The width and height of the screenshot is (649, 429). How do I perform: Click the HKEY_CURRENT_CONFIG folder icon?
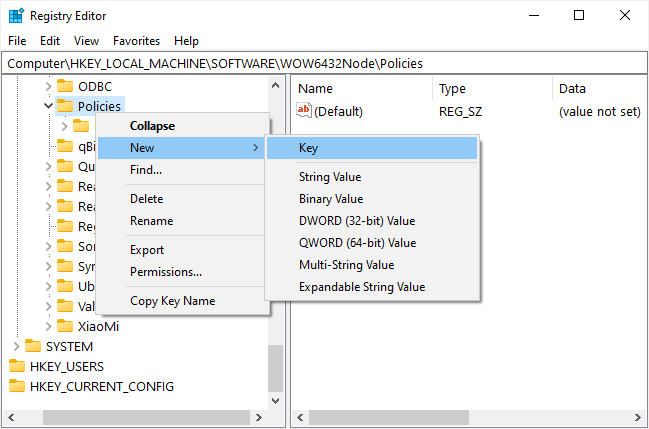[17, 386]
